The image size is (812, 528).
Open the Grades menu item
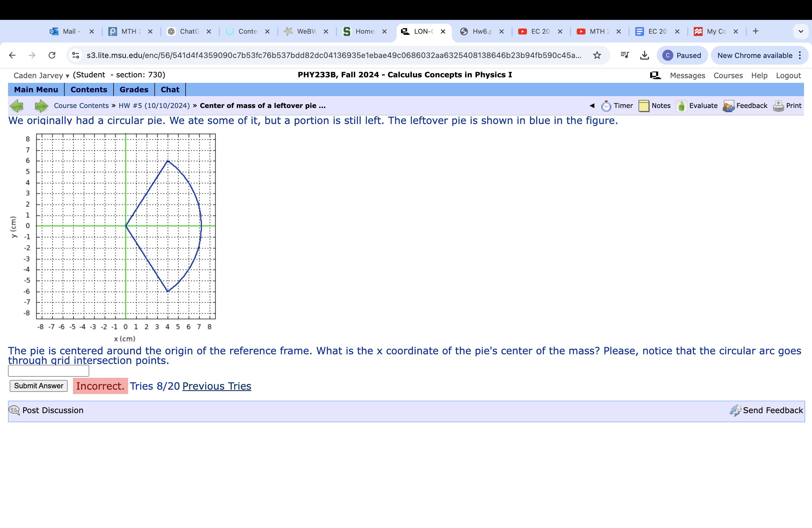pos(134,90)
